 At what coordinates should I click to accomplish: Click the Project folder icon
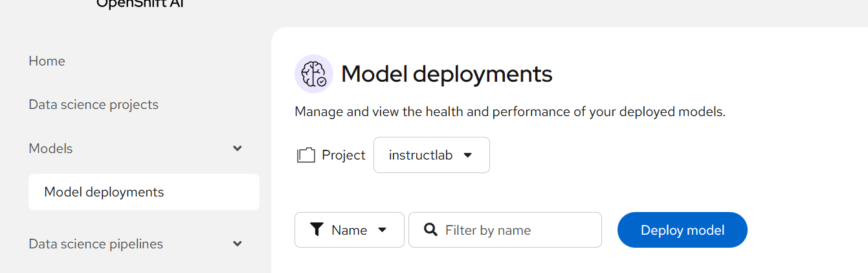tap(306, 156)
